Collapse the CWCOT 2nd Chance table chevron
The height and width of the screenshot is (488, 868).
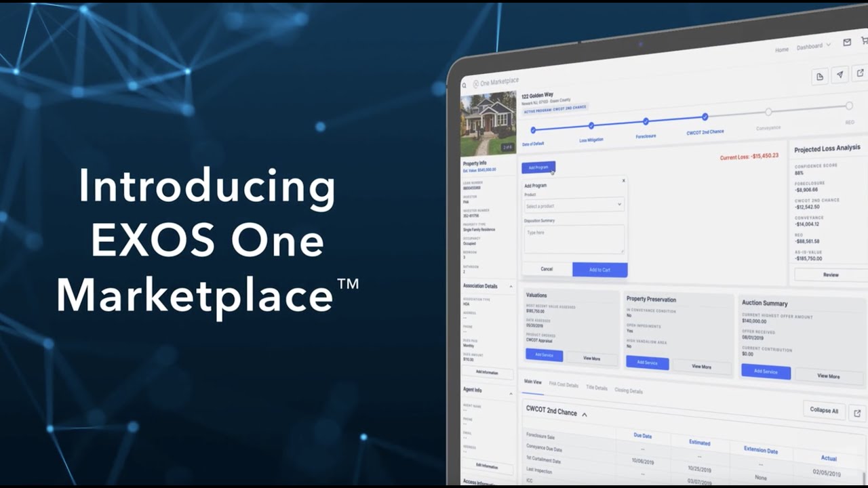585,414
